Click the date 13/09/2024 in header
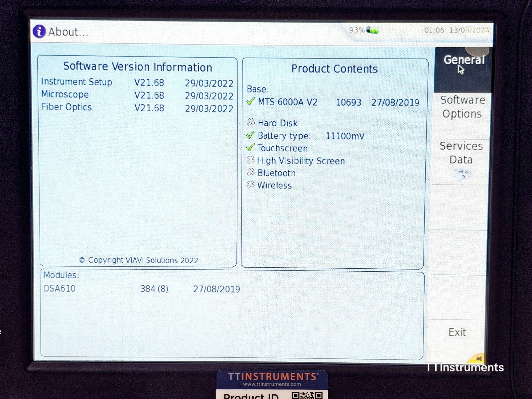532x399 pixels. 469,30
